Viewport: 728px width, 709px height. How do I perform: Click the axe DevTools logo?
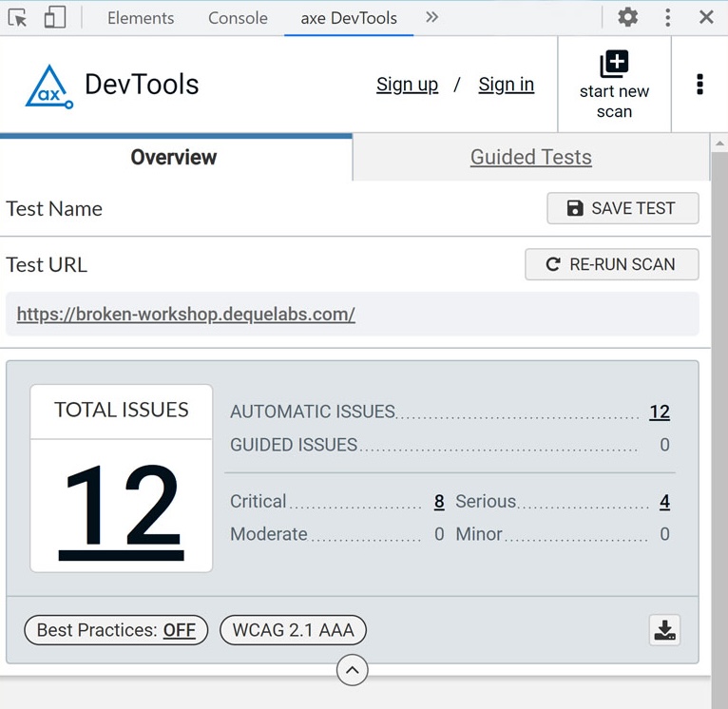coord(49,86)
